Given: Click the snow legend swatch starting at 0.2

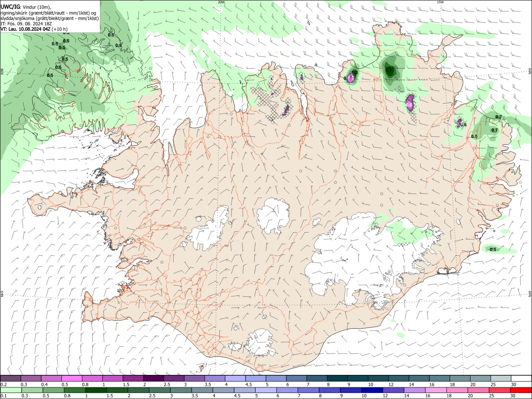Looking at the screenshot, I should (10, 378).
